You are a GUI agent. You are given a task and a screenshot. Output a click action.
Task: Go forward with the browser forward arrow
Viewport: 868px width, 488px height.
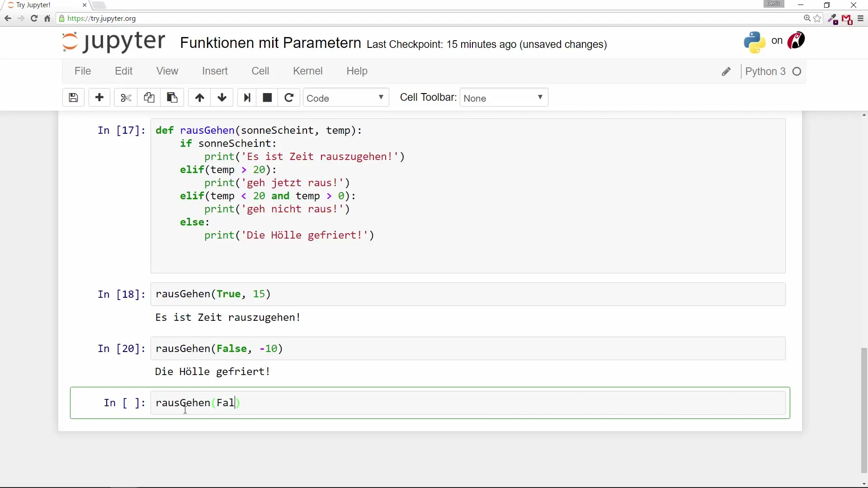[21, 19]
